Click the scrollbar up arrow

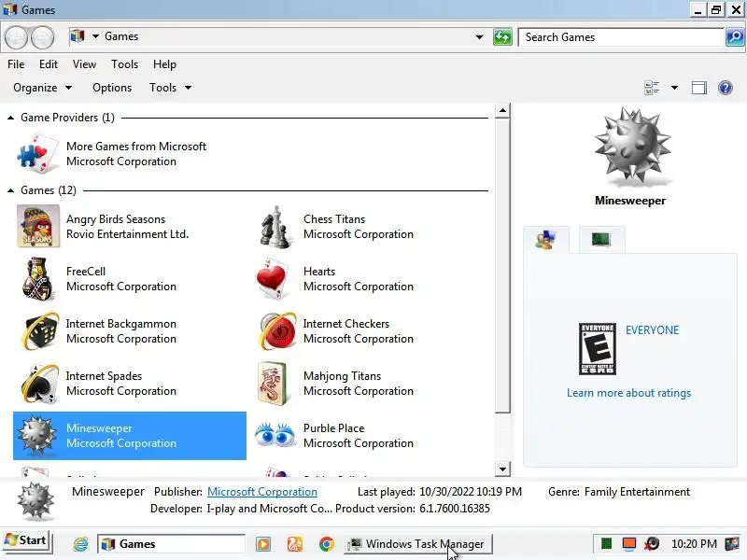(x=502, y=110)
